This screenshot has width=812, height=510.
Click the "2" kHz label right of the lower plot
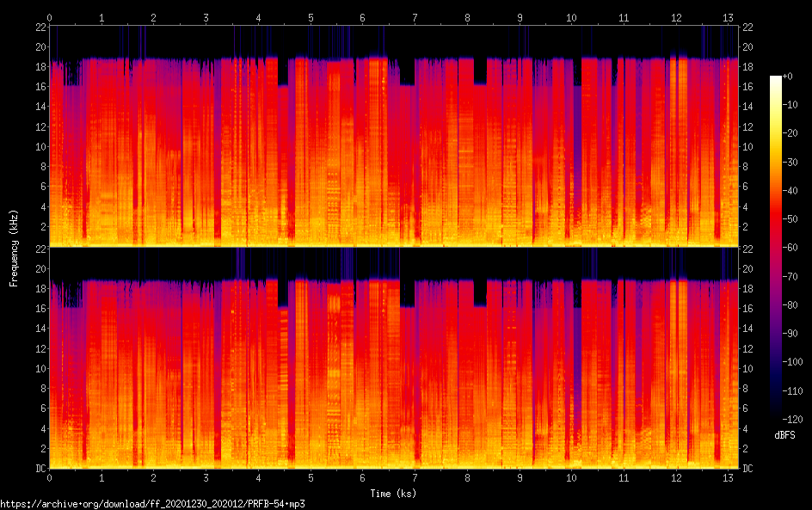coord(745,448)
